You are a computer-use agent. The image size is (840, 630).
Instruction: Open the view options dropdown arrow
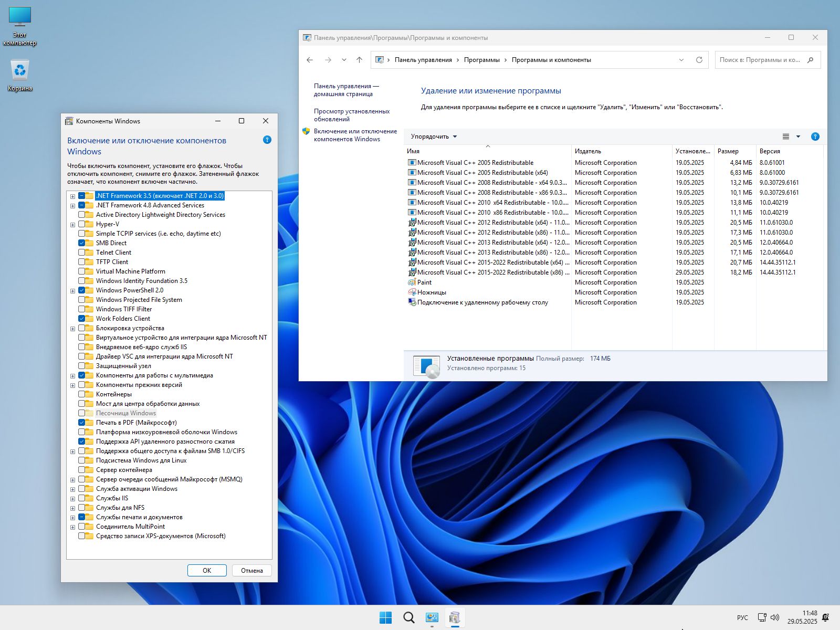point(798,136)
